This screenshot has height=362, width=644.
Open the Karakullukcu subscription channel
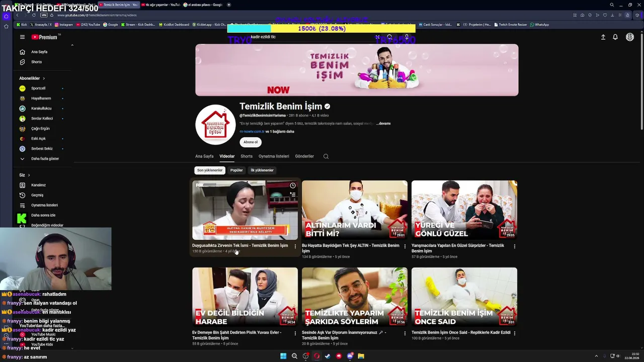pos(41,109)
